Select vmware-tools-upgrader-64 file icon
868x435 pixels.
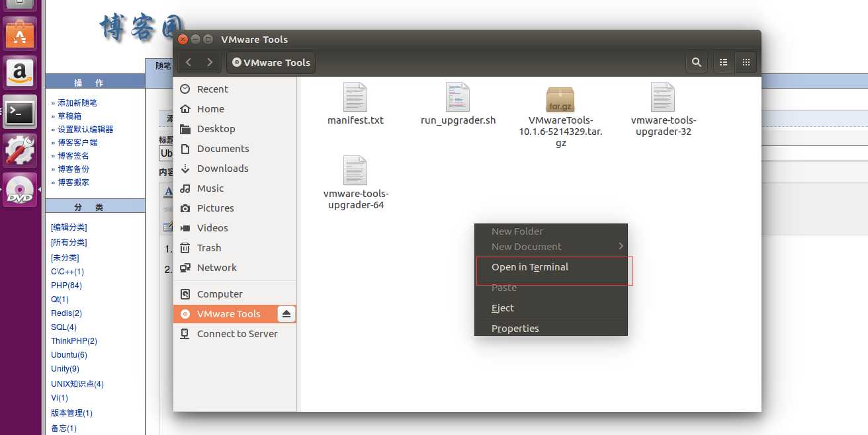(355, 171)
